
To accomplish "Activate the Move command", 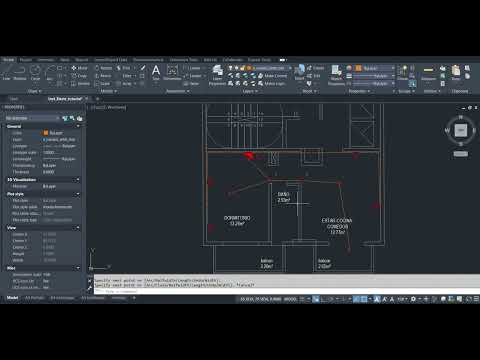I will [x=79, y=68].
